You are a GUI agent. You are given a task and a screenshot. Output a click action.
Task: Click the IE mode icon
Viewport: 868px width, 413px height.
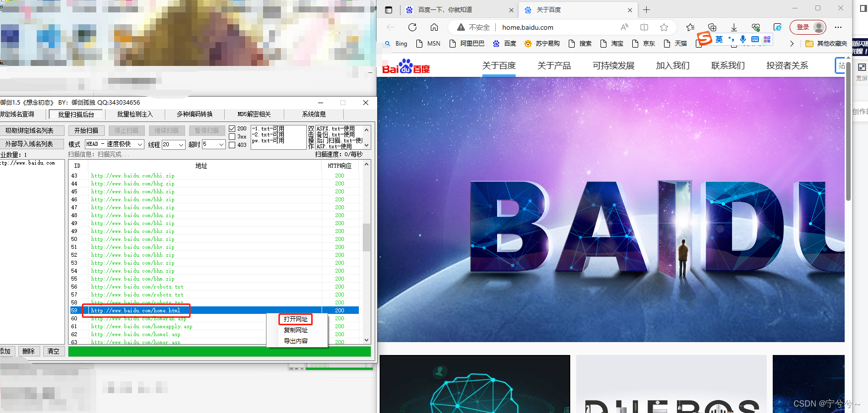pyautogui.click(x=778, y=27)
